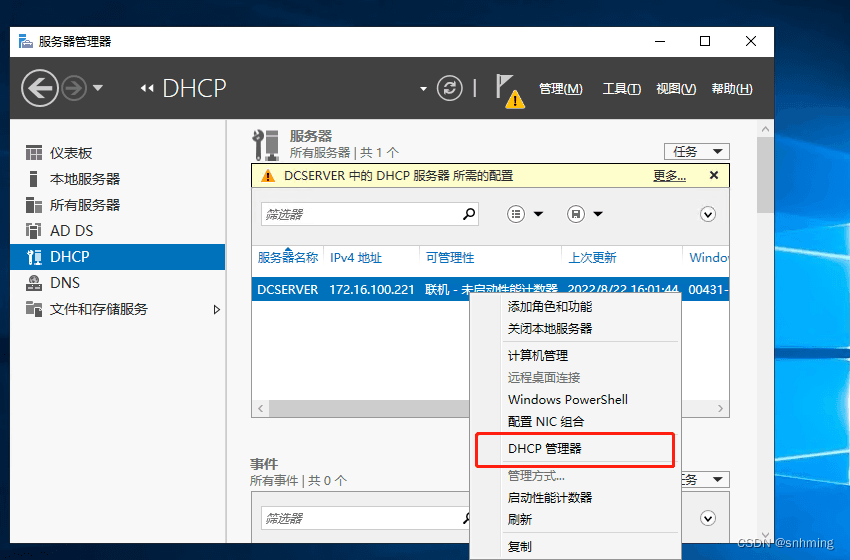Viewport: 850px width, 560px height.
Task: Click the search magnifier in server filter
Action: (469, 214)
